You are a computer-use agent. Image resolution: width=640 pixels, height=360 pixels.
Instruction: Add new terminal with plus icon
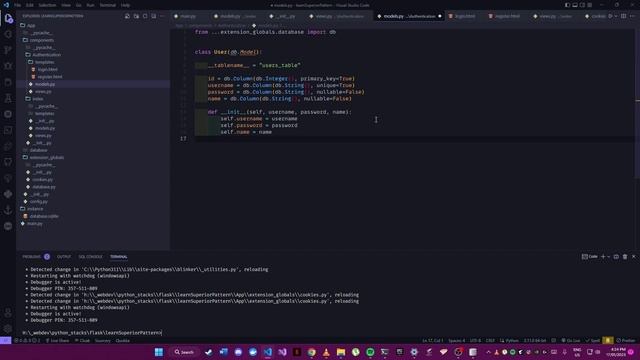point(603,257)
